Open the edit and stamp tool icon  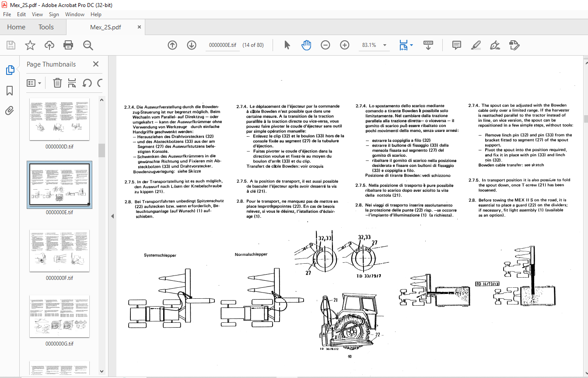tap(514, 45)
